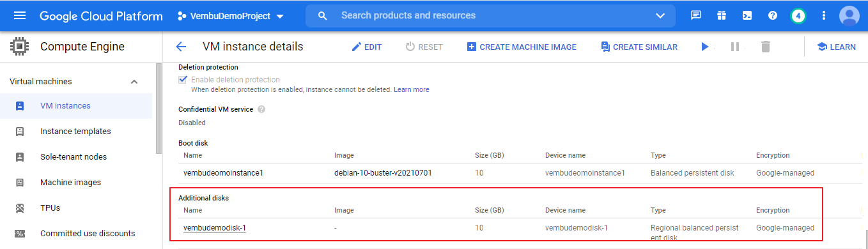Click Balanced persistent disk type cell
868x249 pixels.
692,172
